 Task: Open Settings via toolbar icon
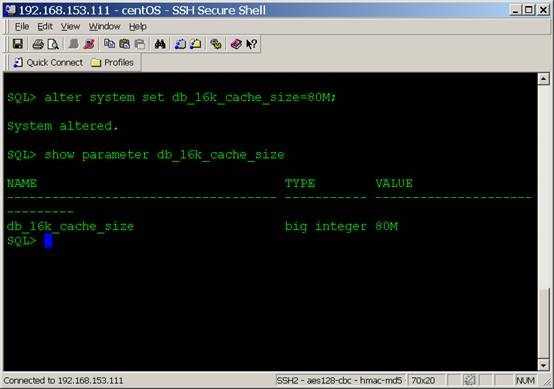[x=216, y=44]
